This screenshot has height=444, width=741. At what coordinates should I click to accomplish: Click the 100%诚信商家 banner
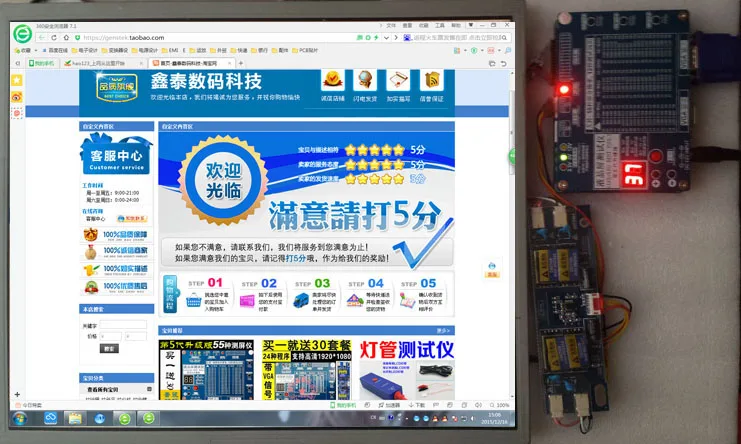[x=116, y=252]
